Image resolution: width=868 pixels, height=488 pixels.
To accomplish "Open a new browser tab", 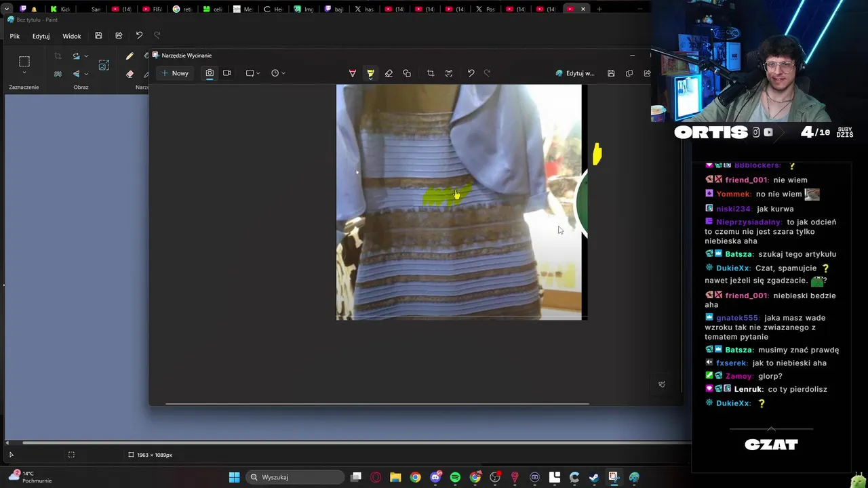I will [599, 9].
